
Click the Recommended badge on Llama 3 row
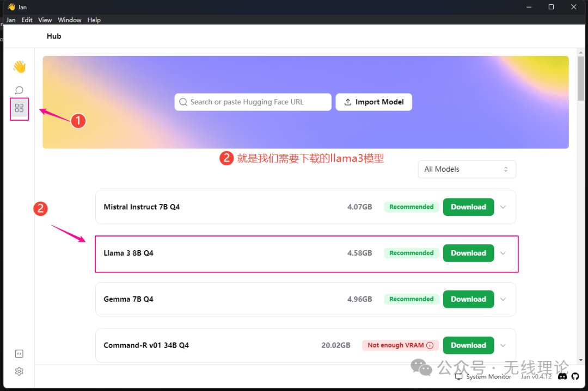click(412, 253)
